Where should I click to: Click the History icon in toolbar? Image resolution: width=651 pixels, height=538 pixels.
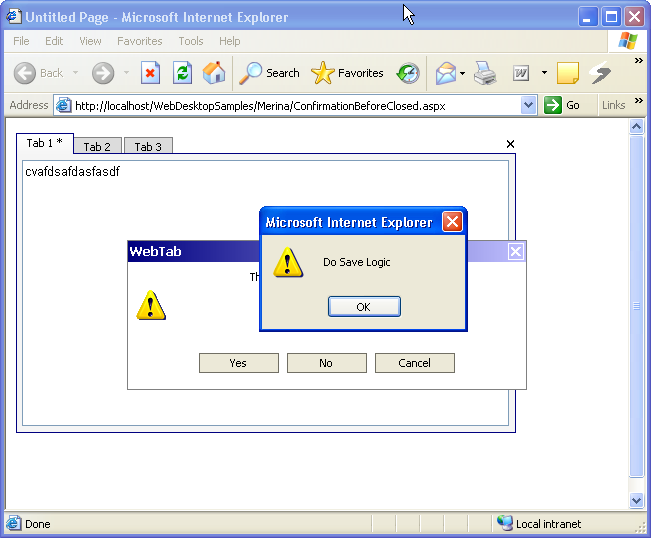click(408, 73)
